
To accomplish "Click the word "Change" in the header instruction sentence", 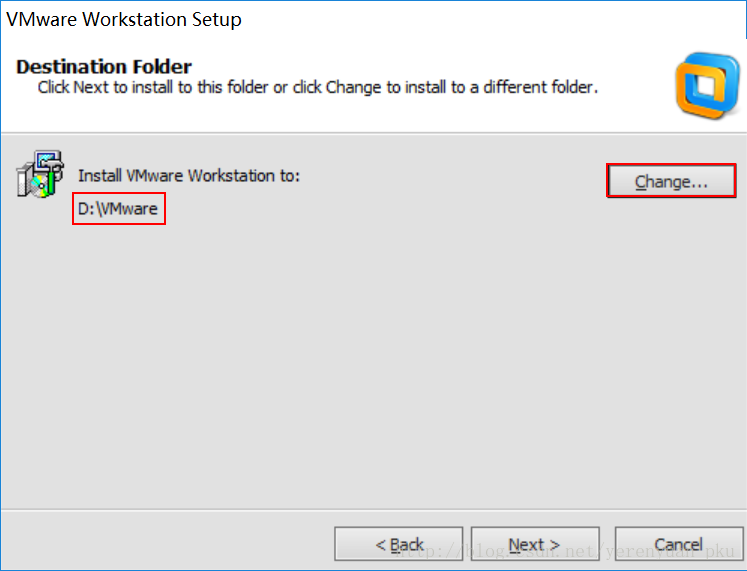I will 350,87.
